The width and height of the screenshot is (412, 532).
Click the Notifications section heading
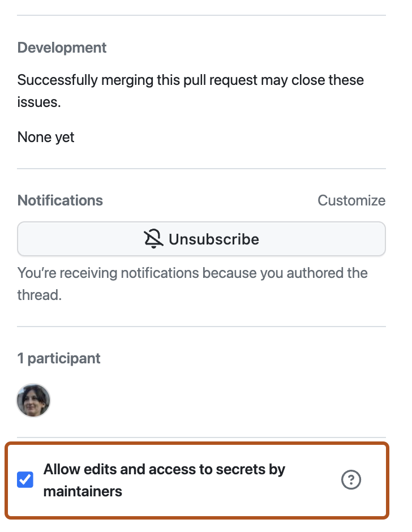coord(60,200)
